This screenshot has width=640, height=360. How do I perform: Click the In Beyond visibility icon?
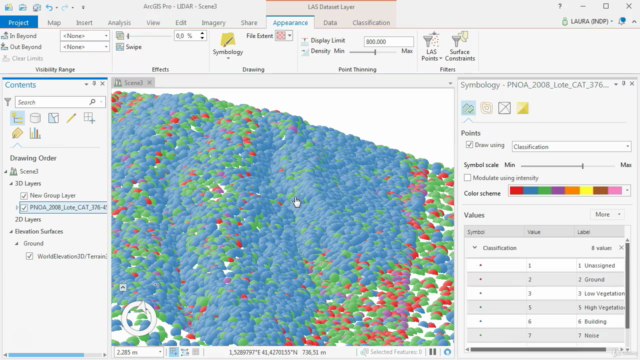pyautogui.click(x=4, y=36)
